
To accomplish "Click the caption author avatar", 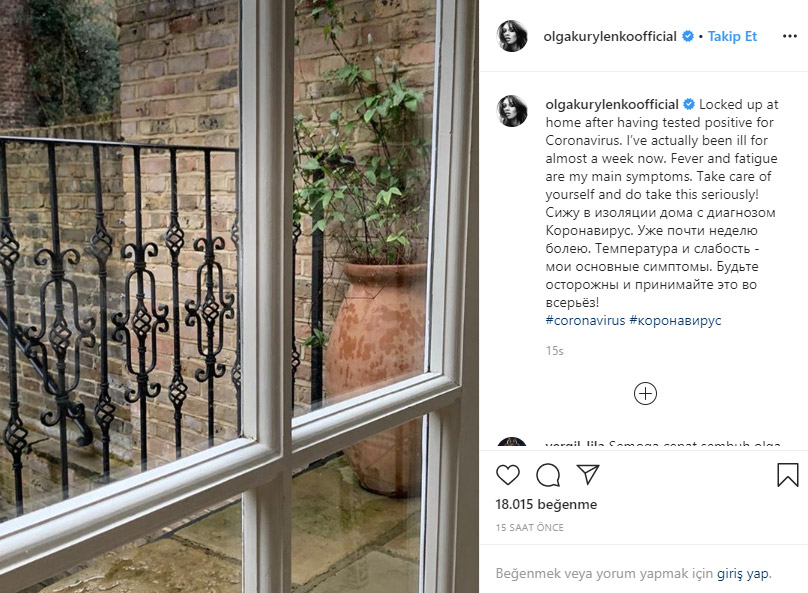I will 512,111.
